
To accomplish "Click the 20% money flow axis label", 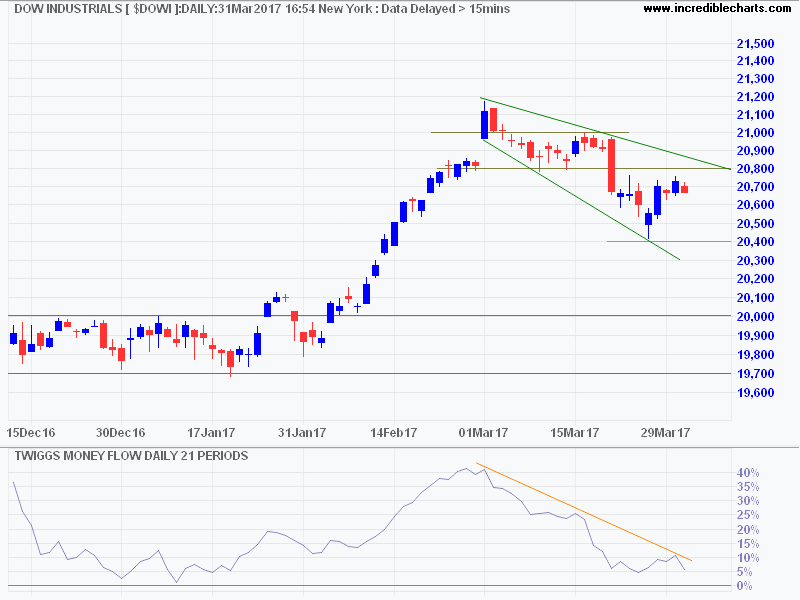I will tap(748, 530).
